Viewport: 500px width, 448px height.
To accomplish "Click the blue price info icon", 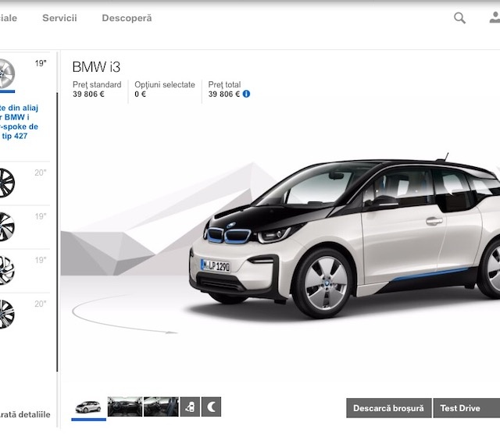I will [x=246, y=94].
